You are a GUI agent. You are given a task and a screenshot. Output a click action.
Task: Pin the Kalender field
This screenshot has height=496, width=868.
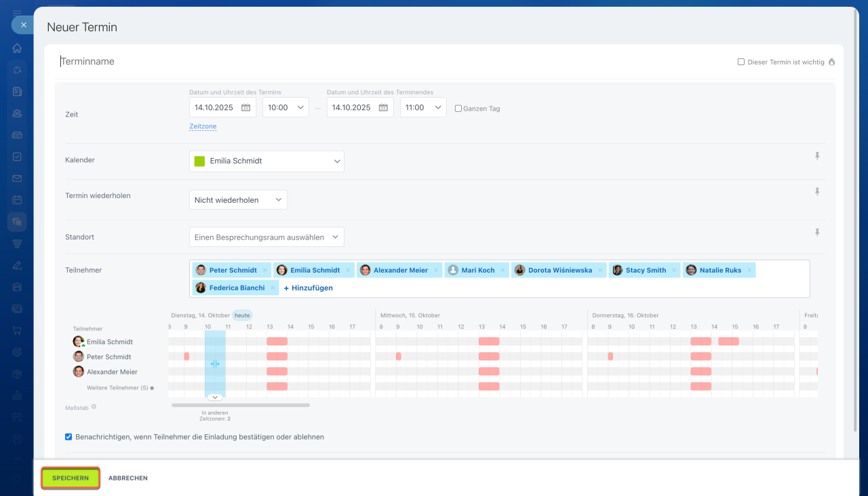click(x=817, y=156)
